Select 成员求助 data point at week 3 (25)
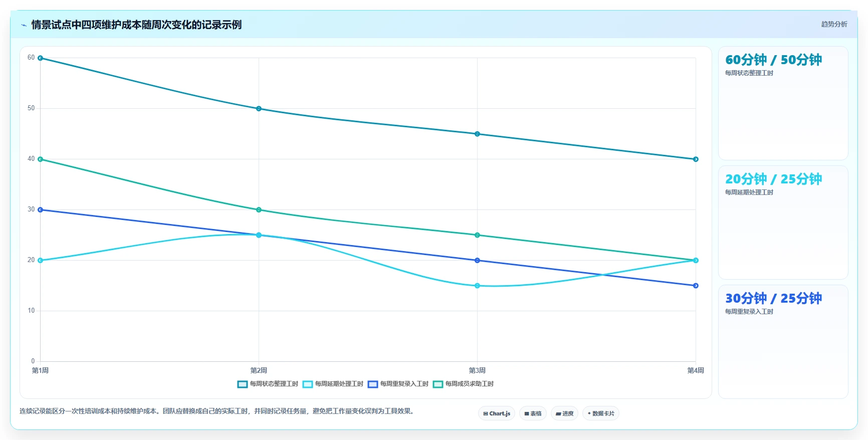The height and width of the screenshot is (440, 868). pyautogui.click(x=477, y=235)
